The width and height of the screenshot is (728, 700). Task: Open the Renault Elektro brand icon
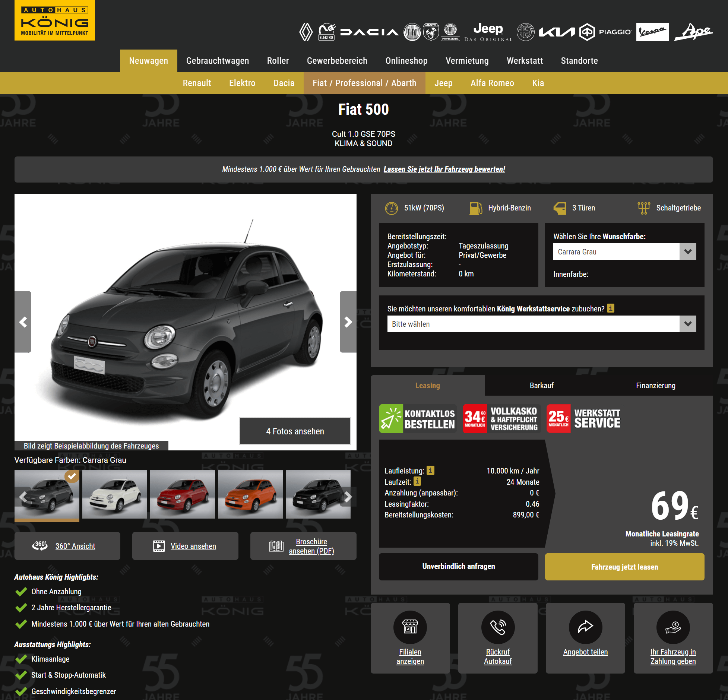pos(327,32)
